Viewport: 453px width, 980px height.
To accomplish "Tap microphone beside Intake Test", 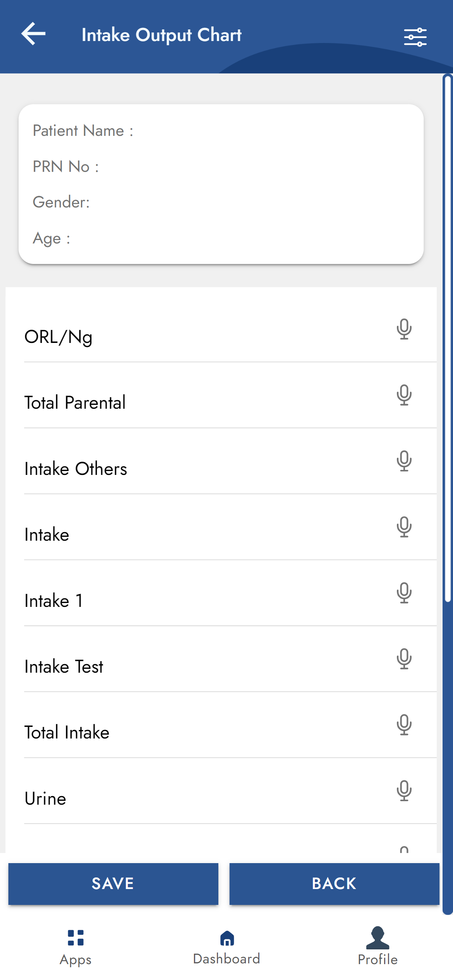I will point(404,659).
